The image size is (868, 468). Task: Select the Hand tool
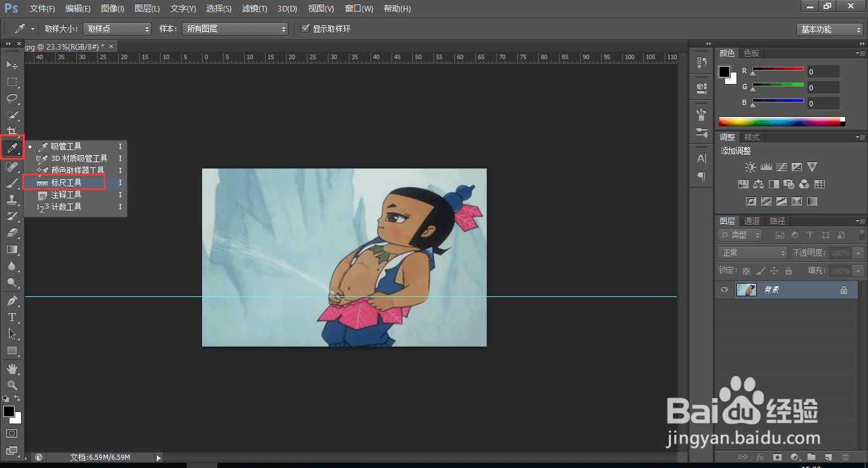tap(12, 368)
